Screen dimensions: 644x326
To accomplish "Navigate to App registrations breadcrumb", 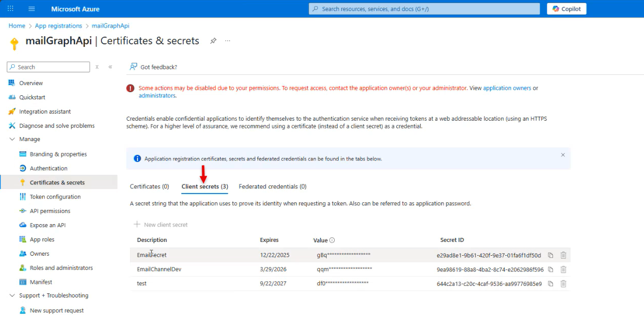I will tap(58, 26).
